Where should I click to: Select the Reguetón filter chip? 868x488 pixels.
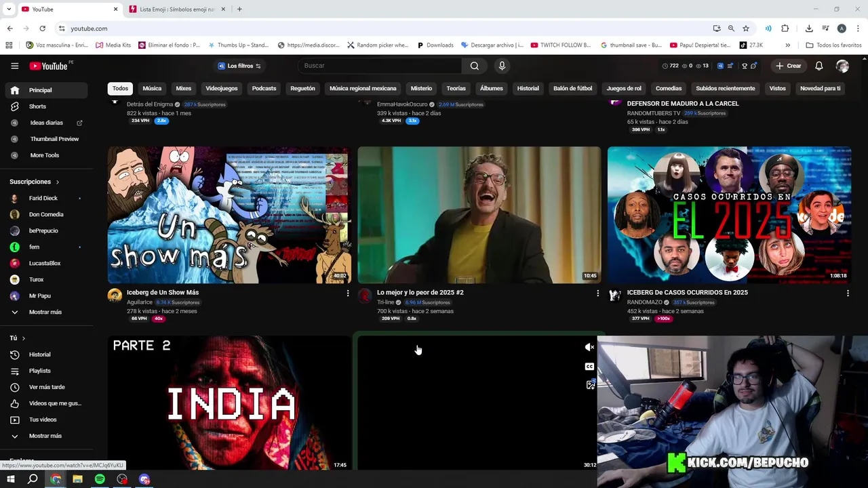(302, 88)
